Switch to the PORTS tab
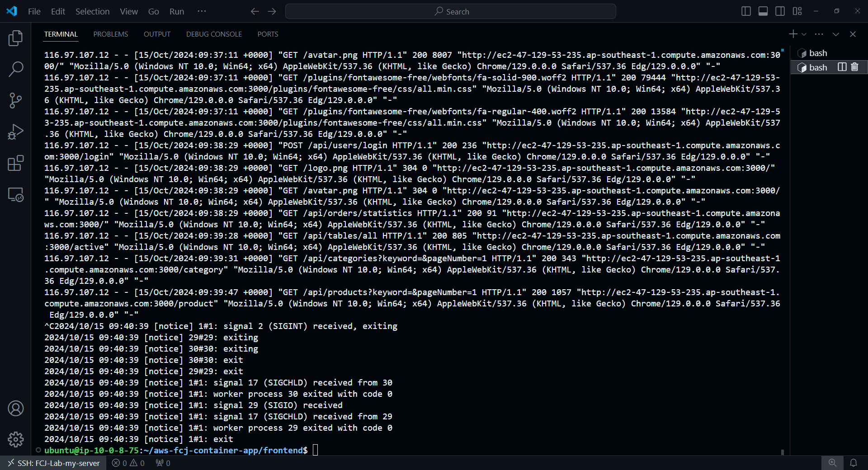This screenshot has width=868, height=470. [268, 34]
